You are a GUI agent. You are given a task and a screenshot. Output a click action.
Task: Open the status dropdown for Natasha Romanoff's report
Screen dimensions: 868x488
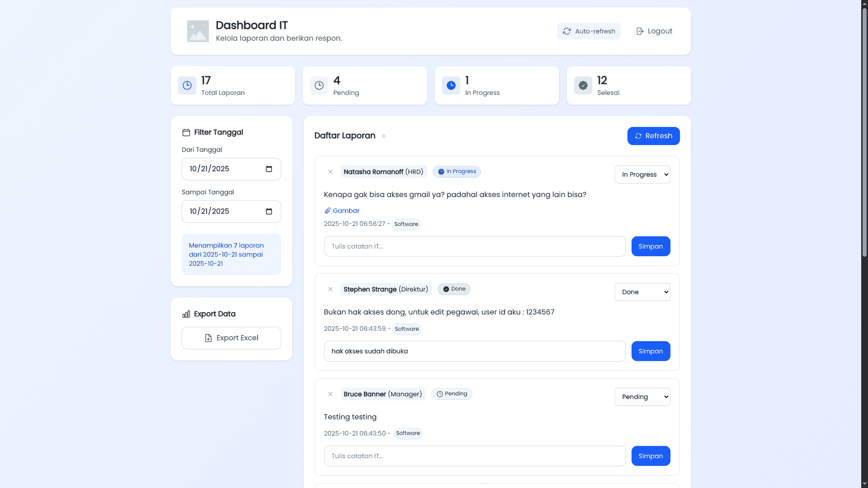(642, 174)
